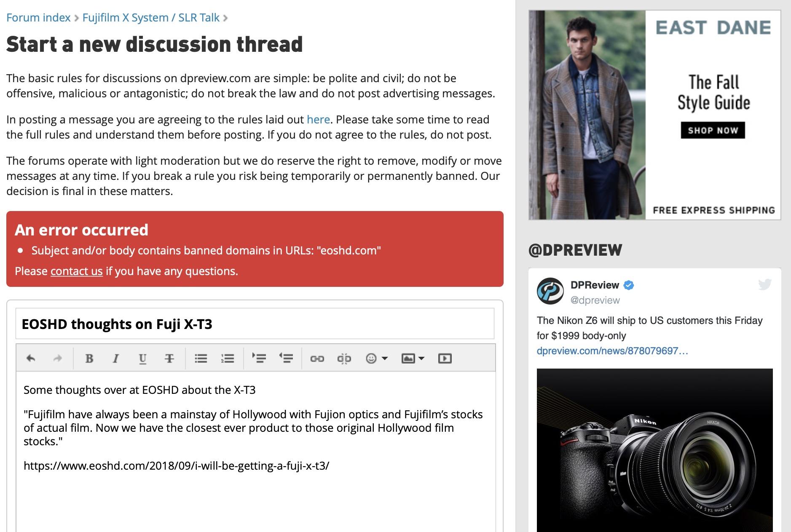Insert a bulleted list

point(201,358)
